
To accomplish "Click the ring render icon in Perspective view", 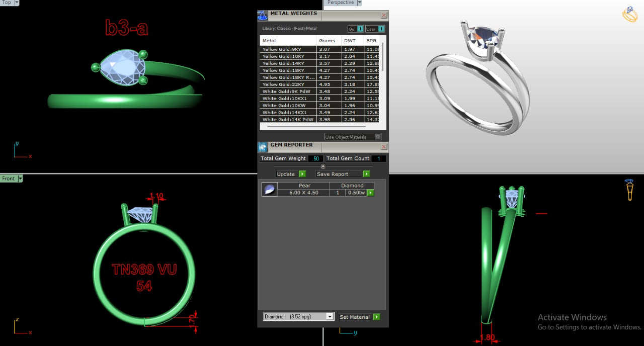I will tap(630, 15).
